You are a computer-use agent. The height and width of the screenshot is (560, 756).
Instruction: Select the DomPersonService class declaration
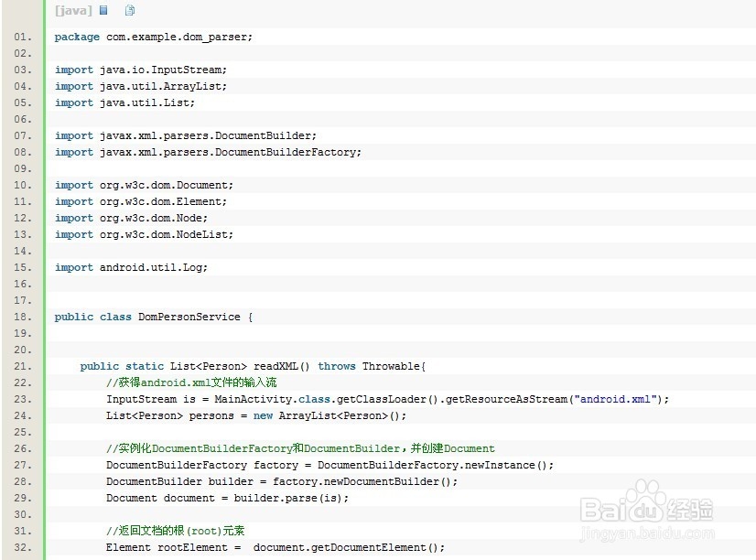[154, 318]
